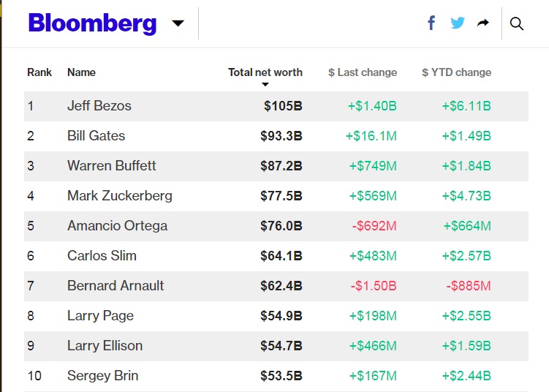The image size is (549, 392).
Task: Share page on Facebook icon
Action: [x=431, y=23]
